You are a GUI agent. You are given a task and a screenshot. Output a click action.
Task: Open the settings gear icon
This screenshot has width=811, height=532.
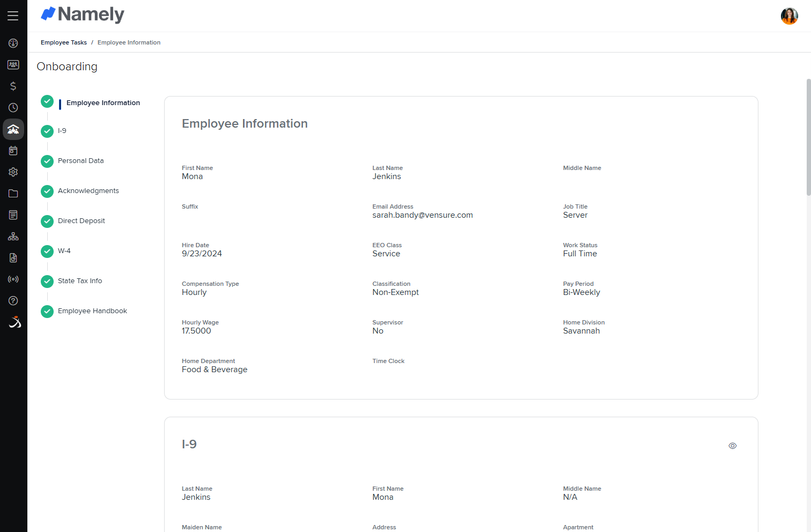coord(13,172)
